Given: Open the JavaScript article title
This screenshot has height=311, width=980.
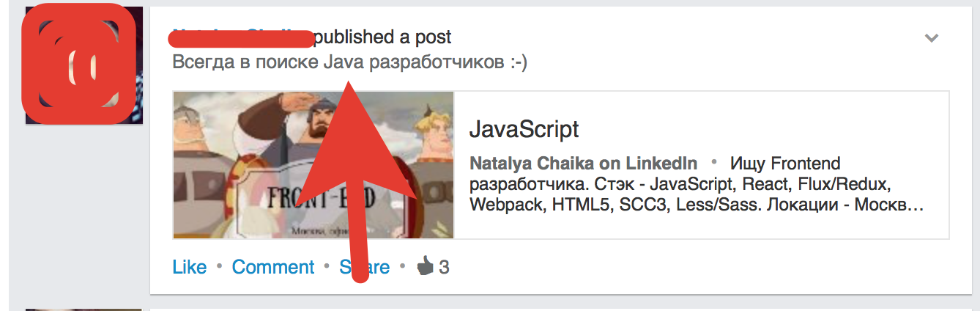Looking at the screenshot, I should [x=524, y=130].
